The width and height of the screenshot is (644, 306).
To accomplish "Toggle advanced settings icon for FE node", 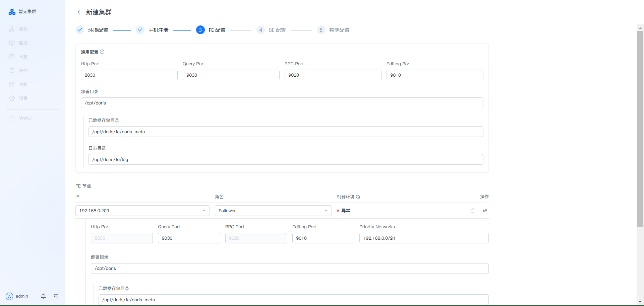I will pyautogui.click(x=485, y=211).
